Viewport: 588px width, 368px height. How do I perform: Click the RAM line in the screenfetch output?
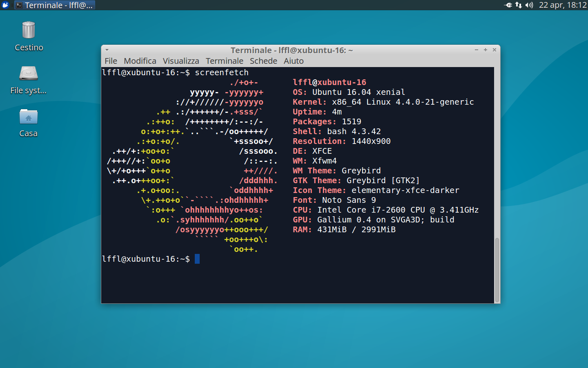pos(344,229)
